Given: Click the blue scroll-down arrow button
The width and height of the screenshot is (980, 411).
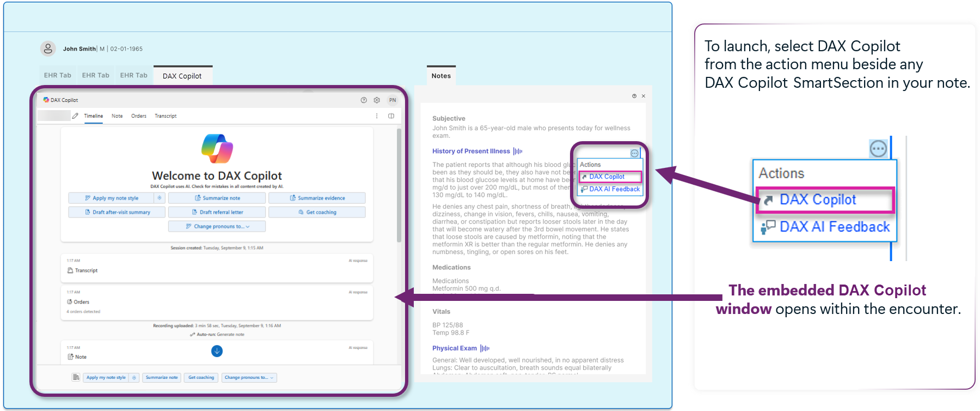Looking at the screenshot, I should (217, 351).
